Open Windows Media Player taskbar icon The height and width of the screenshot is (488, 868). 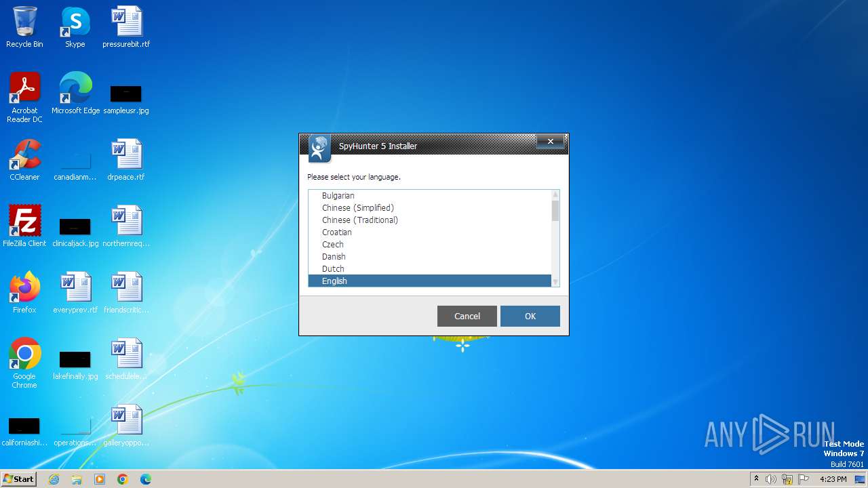(x=100, y=479)
